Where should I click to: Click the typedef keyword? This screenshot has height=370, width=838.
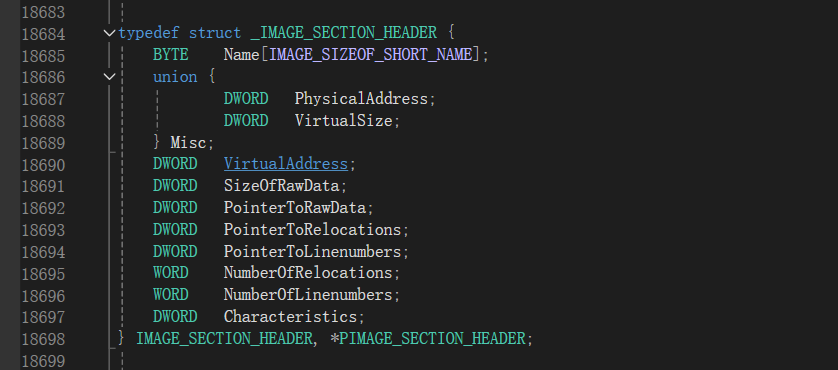click(149, 33)
